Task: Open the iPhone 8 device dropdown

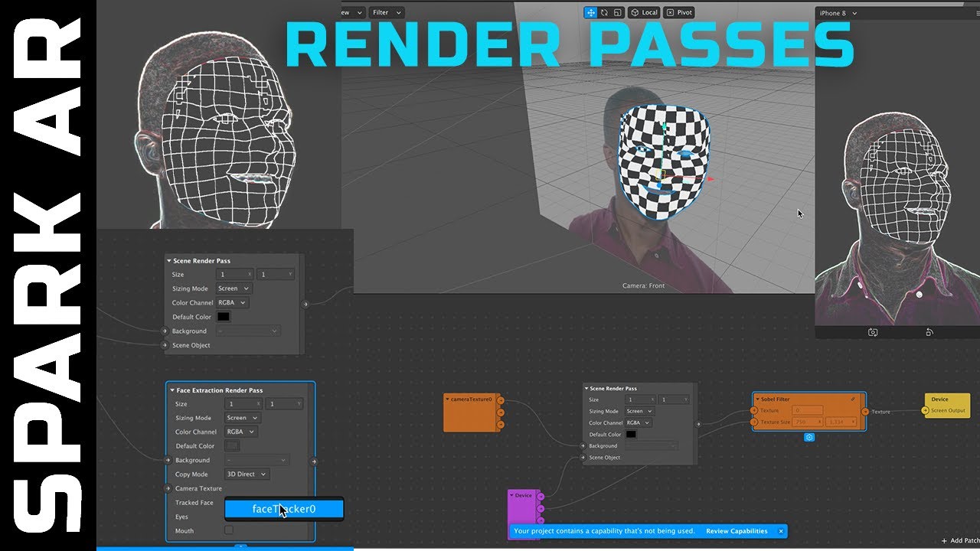Action: (838, 13)
